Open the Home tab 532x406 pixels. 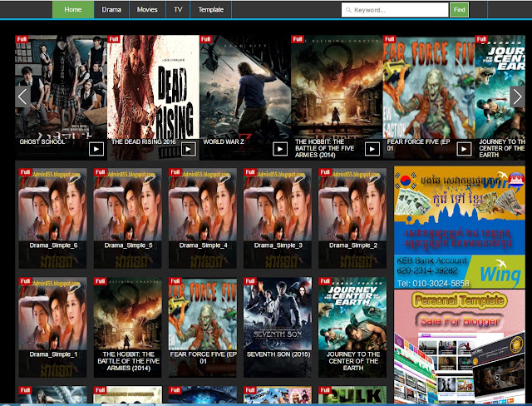click(73, 9)
